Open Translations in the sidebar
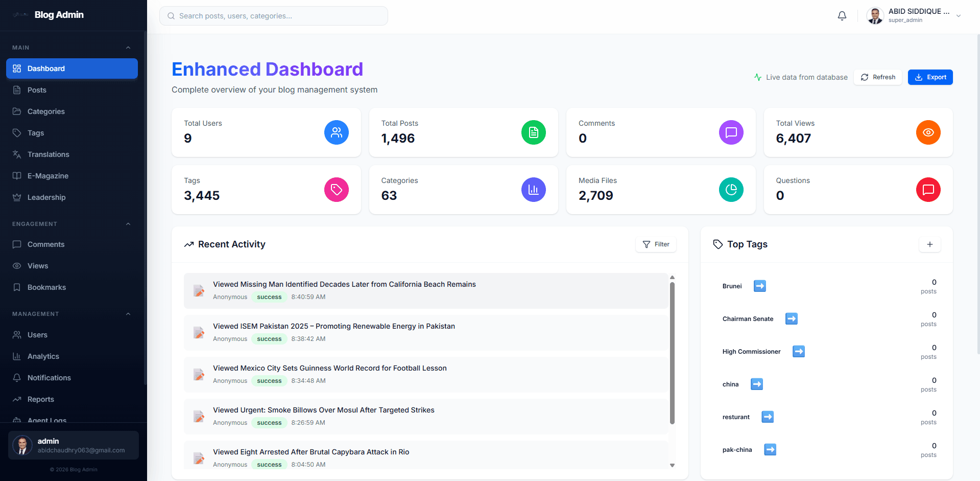The image size is (980, 481). (72, 154)
